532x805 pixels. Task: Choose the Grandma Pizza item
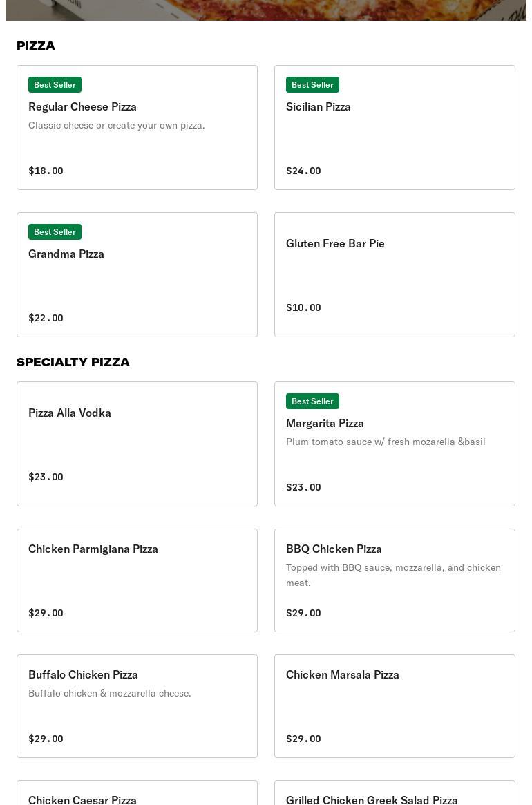pyautogui.click(x=137, y=275)
